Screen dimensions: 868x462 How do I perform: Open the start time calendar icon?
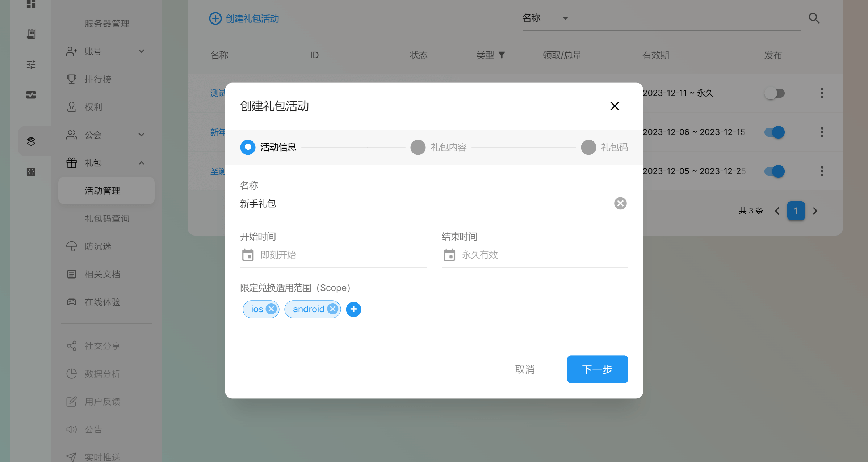(248, 255)
